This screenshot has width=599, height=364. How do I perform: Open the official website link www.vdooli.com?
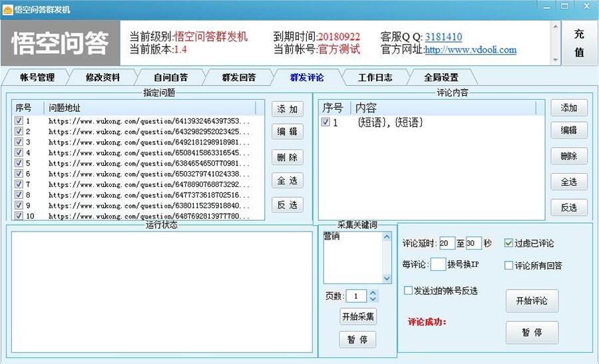[471, 50]
